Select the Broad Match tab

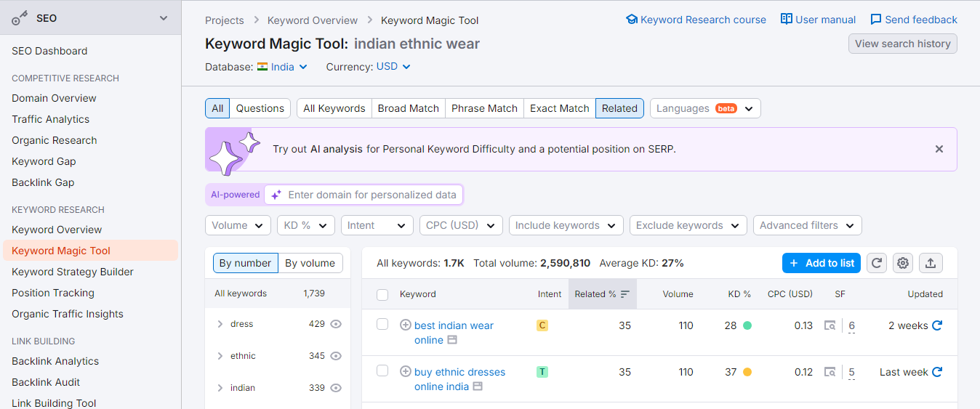pyautogui.click(x=409, y=108)
